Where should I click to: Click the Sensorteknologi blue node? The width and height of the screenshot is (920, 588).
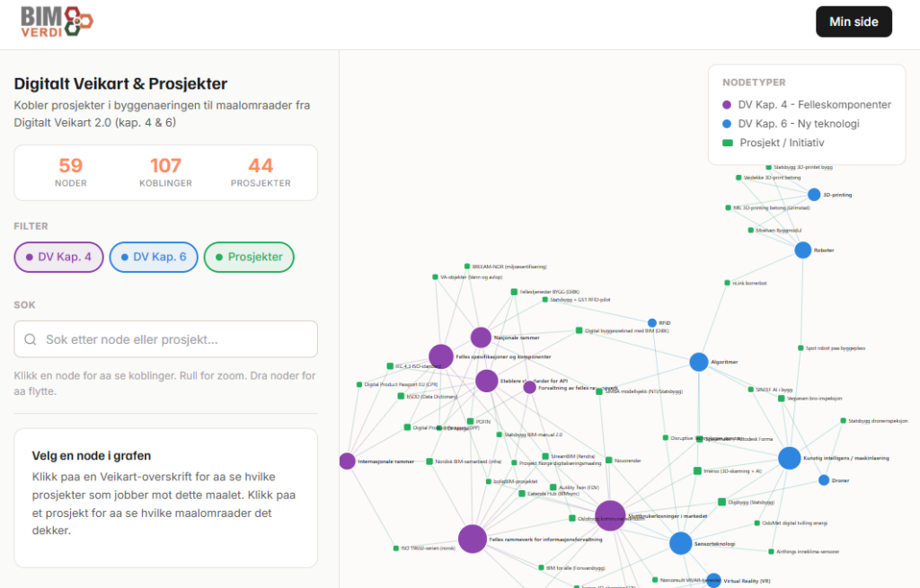pyautogui.click(x=680, y=543)
